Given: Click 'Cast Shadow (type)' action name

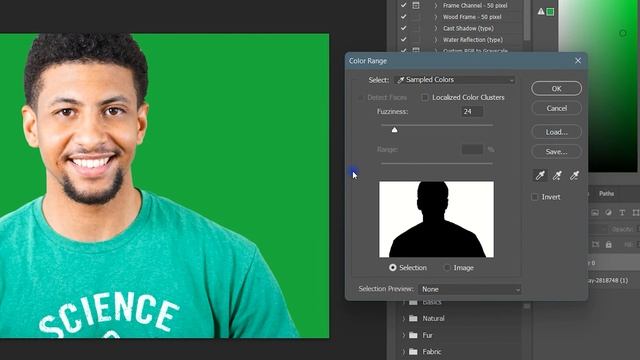Looking at the screenshot, I should point(468,28).
